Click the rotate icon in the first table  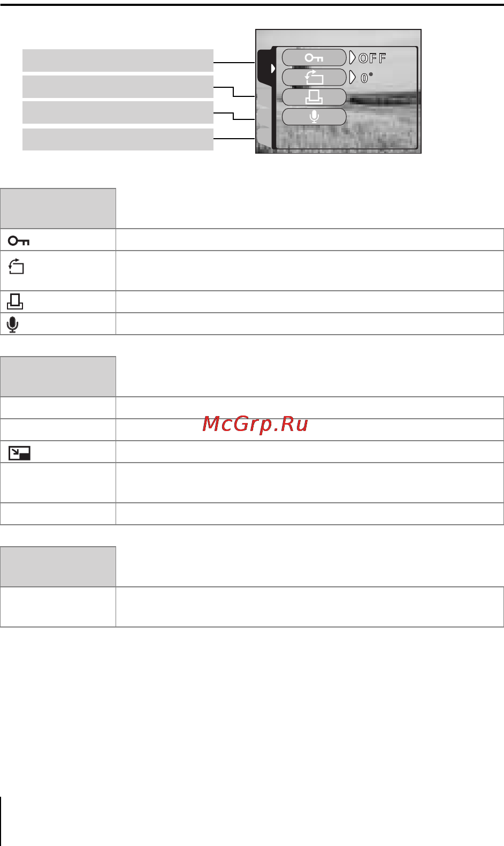(x=17, y=266)
